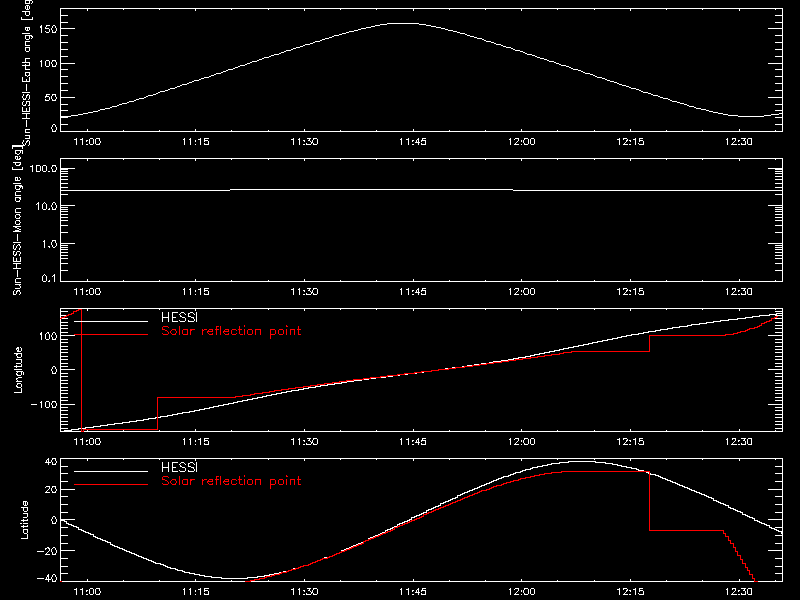Viewport: 800px width, 600px height.
Task: Click 12:30 time label on the Latitude plot
Action: click(x=738, y=592)
